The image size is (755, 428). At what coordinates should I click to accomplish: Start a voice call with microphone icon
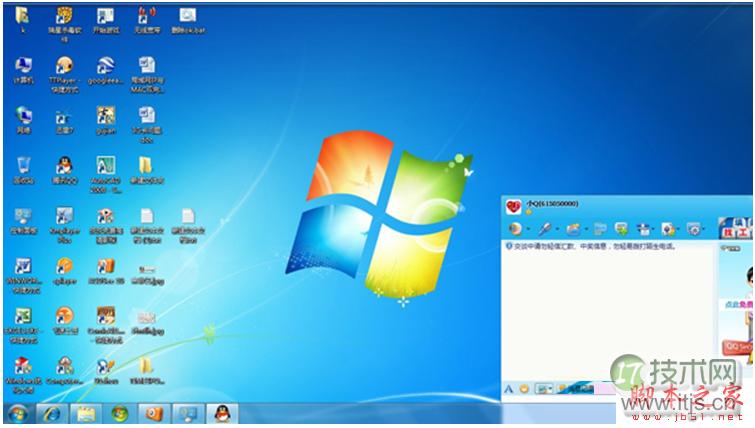pyautogui.click(x=543, y=229)
